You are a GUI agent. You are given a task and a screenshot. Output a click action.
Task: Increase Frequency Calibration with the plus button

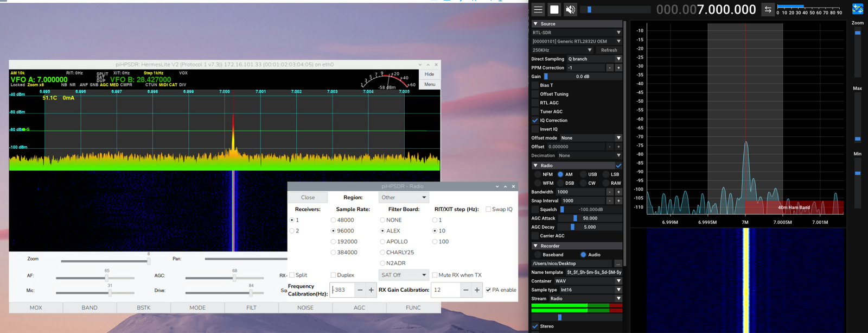coord(371,290)
